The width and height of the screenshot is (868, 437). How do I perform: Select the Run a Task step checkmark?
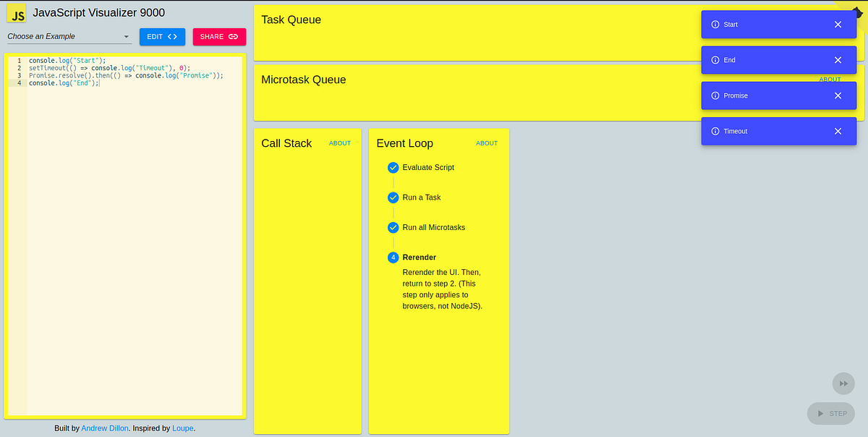(x=393, y=198)
